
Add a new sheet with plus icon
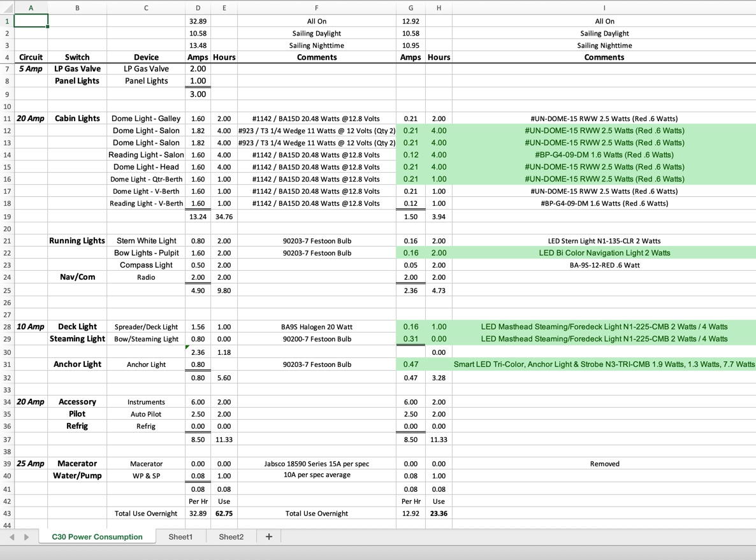point(269,536)
